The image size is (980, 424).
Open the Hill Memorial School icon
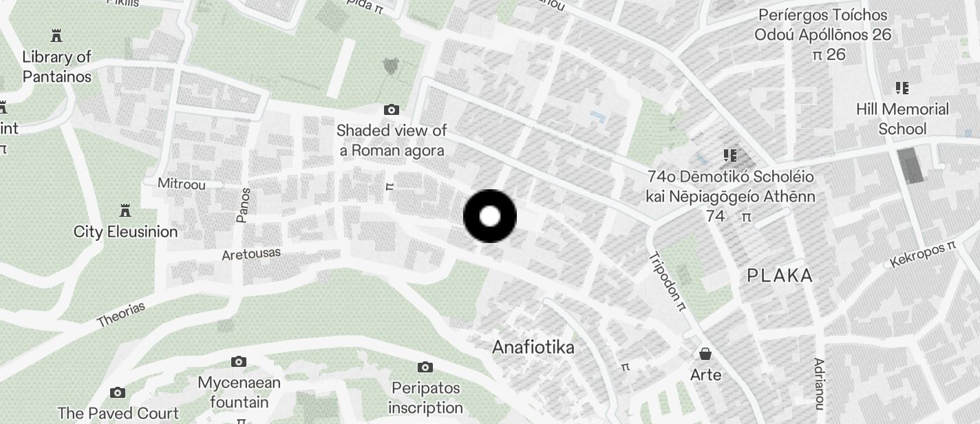902,88
